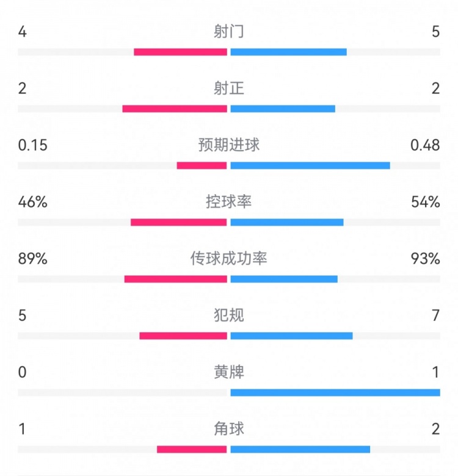The height and width of the screenshot is (476, 458).
Task: Click the pink bar under 控球率
Action: 178,222
